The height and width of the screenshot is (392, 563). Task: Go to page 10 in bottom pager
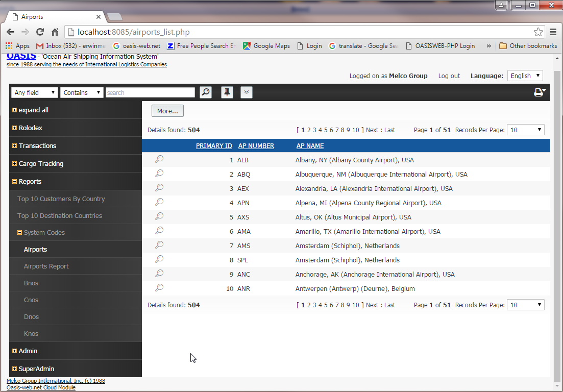pyautogui.click(x=355, y=305)
